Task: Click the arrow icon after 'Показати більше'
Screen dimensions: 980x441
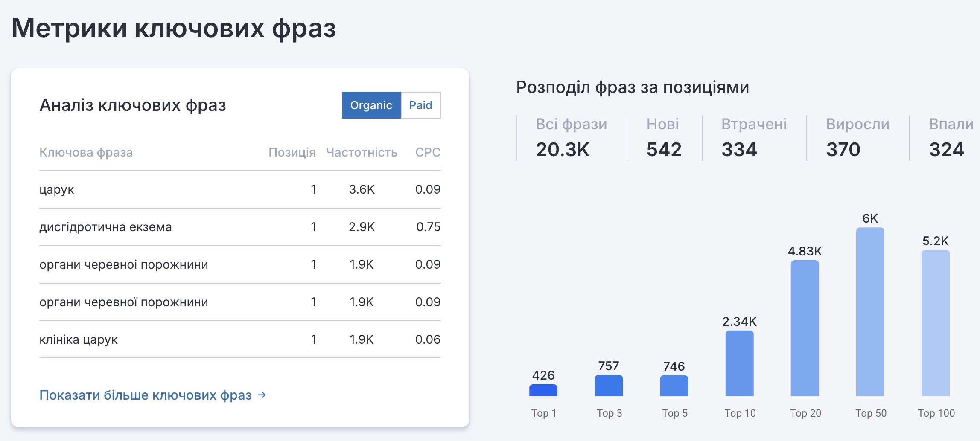Action: [262, 395]
